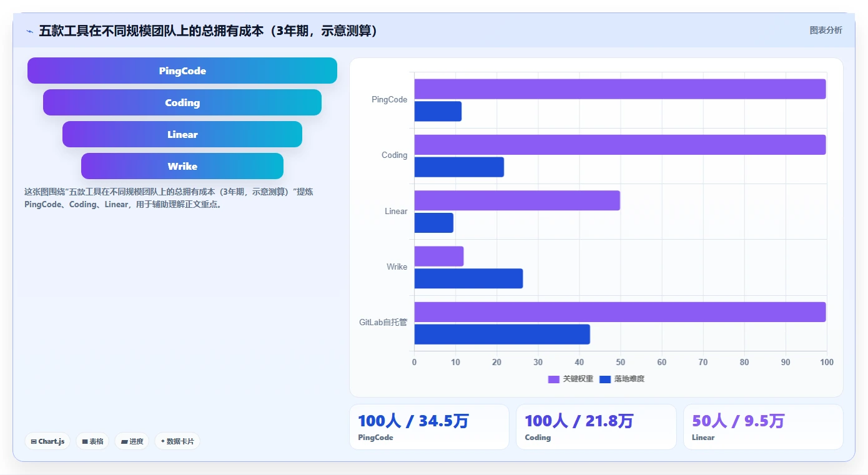Image resolution: width=868 pixels, height=475 pixels.
Task: Open the 图表分析 label in header
Action: pos(826,30)
